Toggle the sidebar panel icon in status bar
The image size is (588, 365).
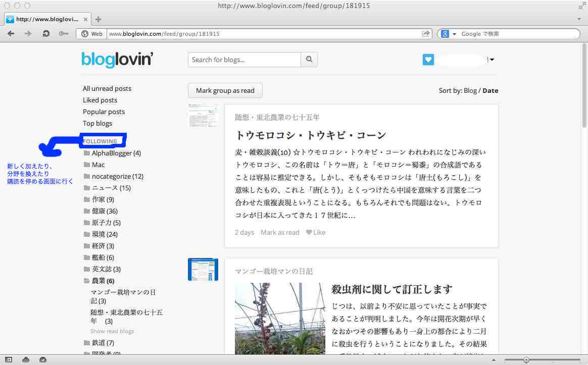click(x=8, y=359)
